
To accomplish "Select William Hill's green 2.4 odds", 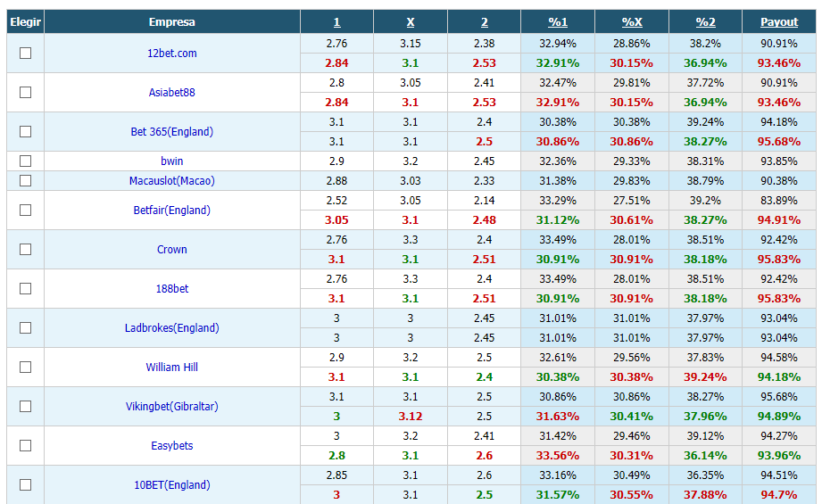I will 485,377.
